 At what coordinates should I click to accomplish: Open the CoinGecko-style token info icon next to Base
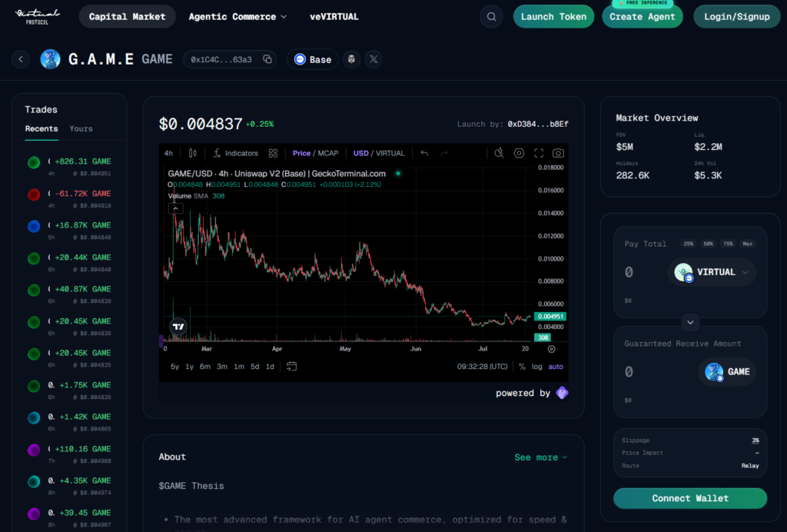click(x=351, y=59)
